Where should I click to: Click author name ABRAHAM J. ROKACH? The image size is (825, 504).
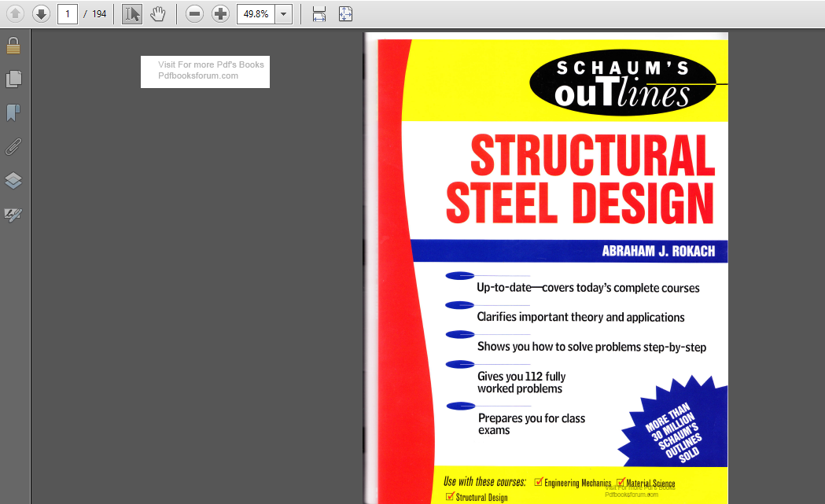coord(658,251)
